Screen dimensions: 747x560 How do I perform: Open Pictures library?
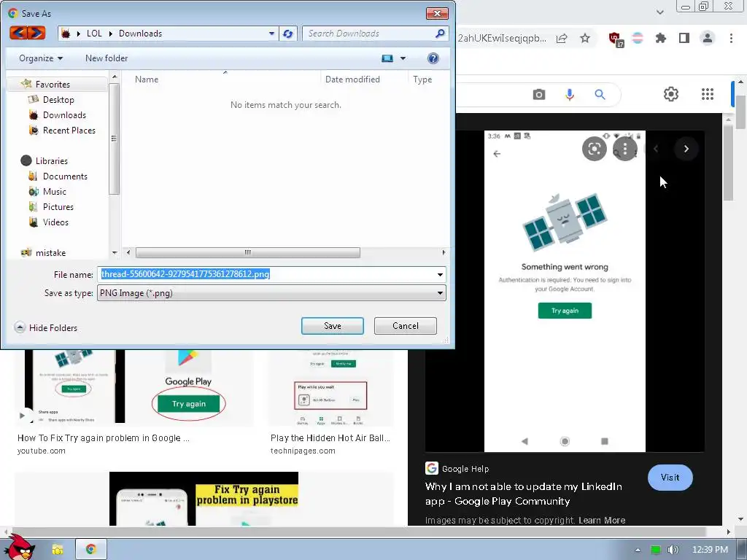(58, 206)
